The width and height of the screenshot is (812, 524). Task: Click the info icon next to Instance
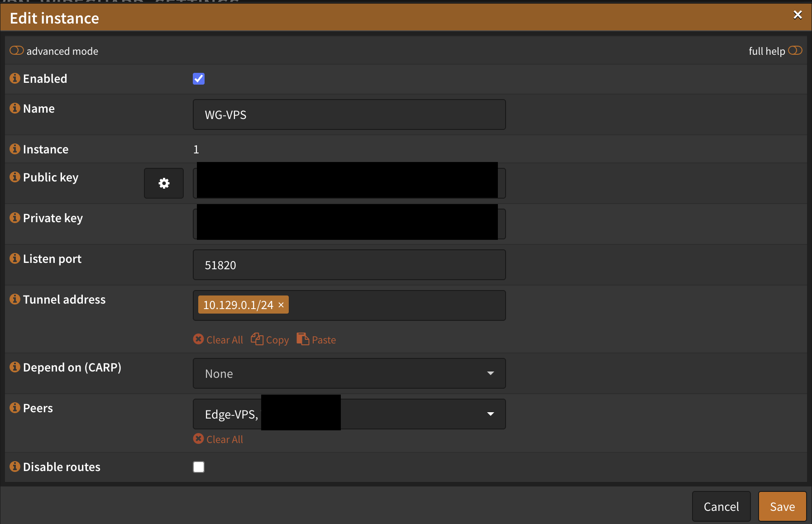click(15, 149)
